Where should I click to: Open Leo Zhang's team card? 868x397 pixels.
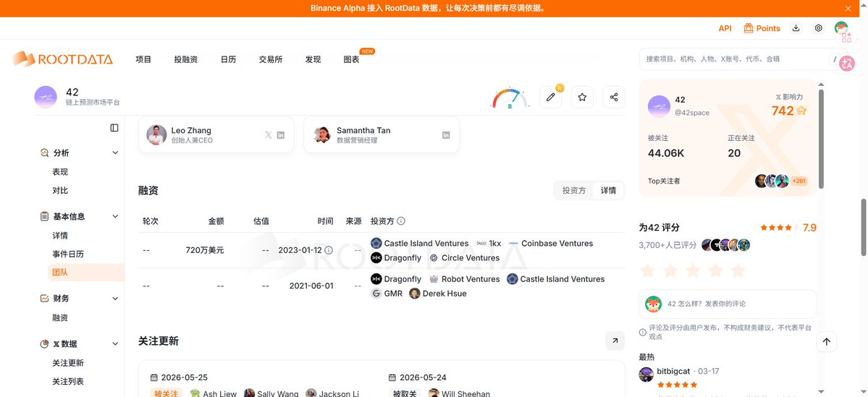pyautogui.click(x=216, y=135)
